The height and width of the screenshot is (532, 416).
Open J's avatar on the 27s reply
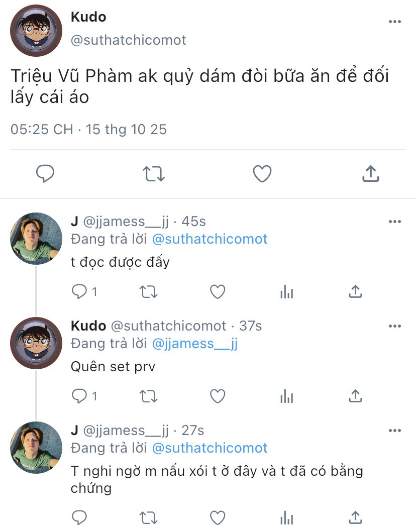tap(36, 448)
